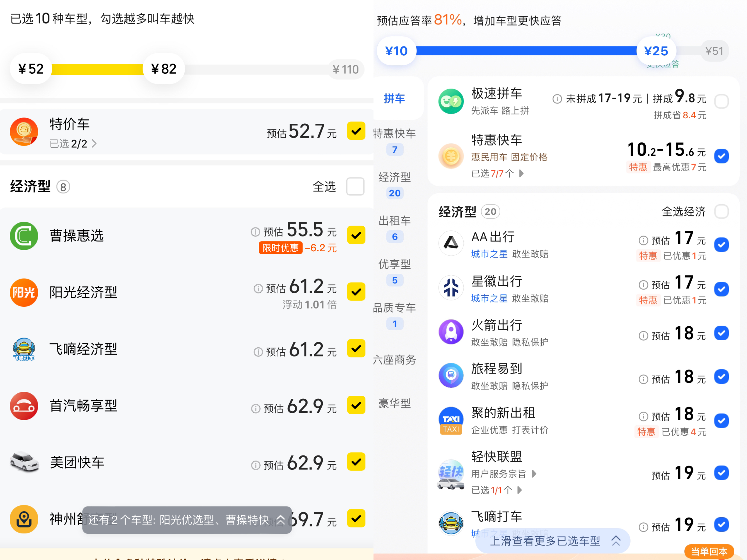This screenshot has width=747, height=560.
Task: Switch to the 六座商务 side tab
Action: pyautogui.click(x=394, y=360)
